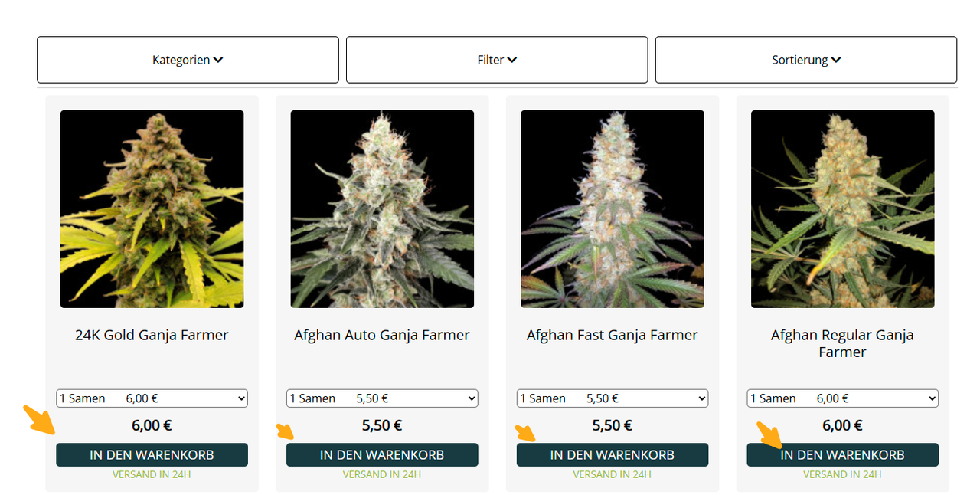View Afghan Regular Ganja Farmer product photo

[842, 209]
